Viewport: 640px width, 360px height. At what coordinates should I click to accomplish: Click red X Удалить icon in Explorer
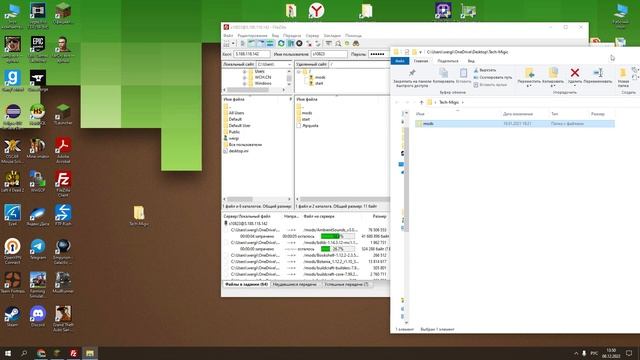tap(575, 73)
